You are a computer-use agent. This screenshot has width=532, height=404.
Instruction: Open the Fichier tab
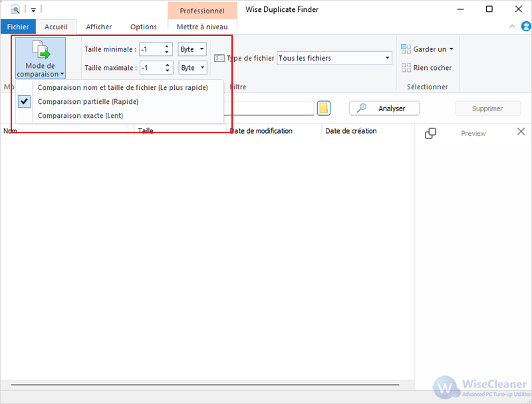click(18, 27)
